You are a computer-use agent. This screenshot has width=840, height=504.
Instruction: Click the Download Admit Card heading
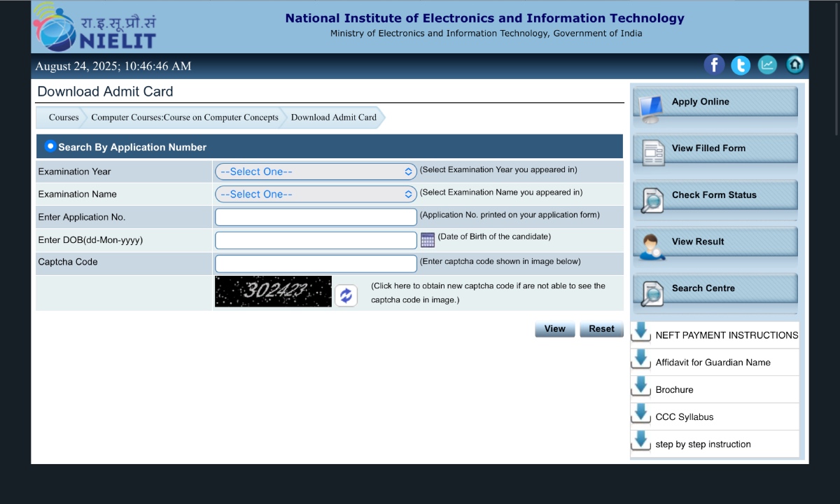pos(105,92)
